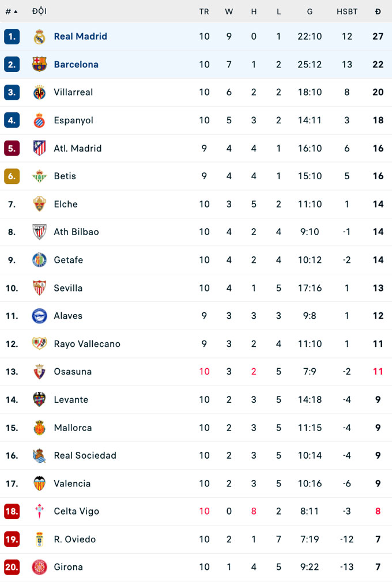
Task: Click the red 18 position badge
Action: coord(12,511)
